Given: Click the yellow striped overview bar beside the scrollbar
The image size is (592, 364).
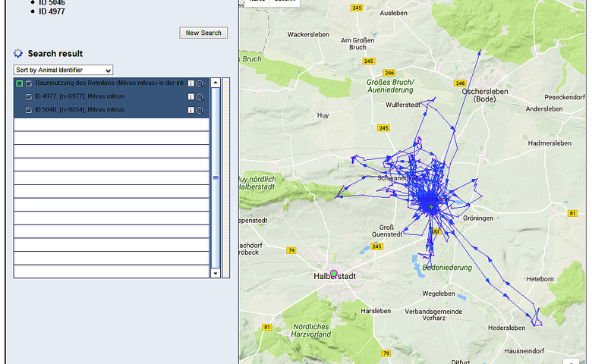Looking at the screenshot, I should tap(225, 178).
